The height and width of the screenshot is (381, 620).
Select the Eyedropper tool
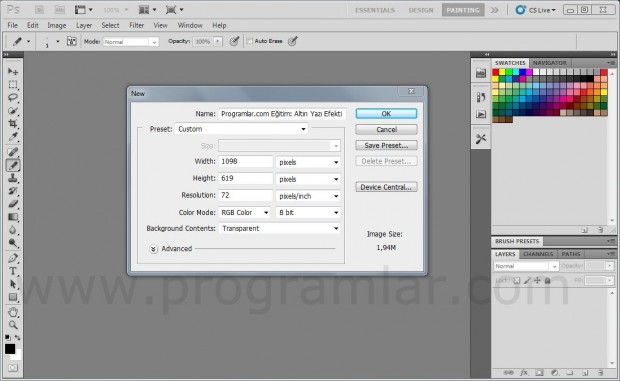tap(13, 137)
